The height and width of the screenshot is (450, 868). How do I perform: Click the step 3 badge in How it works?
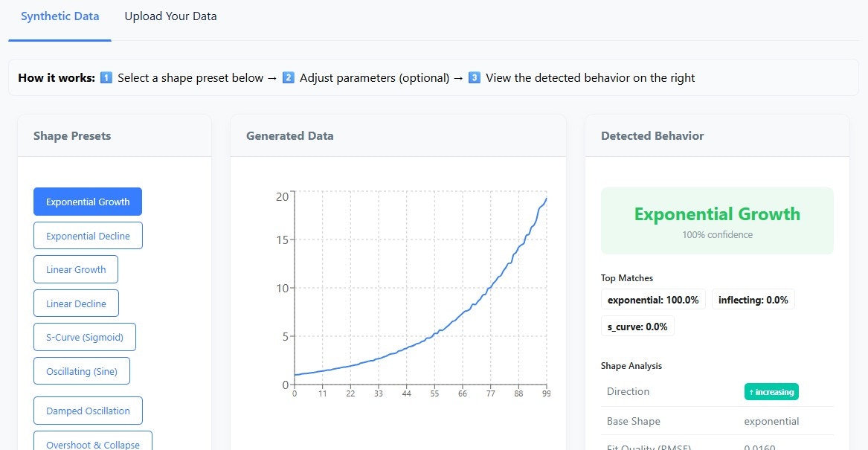475,77
